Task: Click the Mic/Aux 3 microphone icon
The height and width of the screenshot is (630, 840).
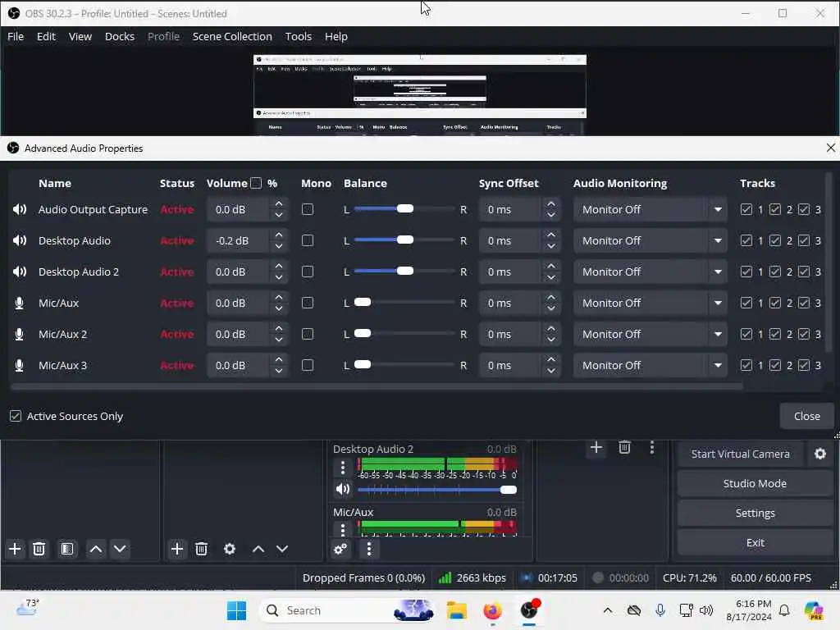Action: (20, 365)
